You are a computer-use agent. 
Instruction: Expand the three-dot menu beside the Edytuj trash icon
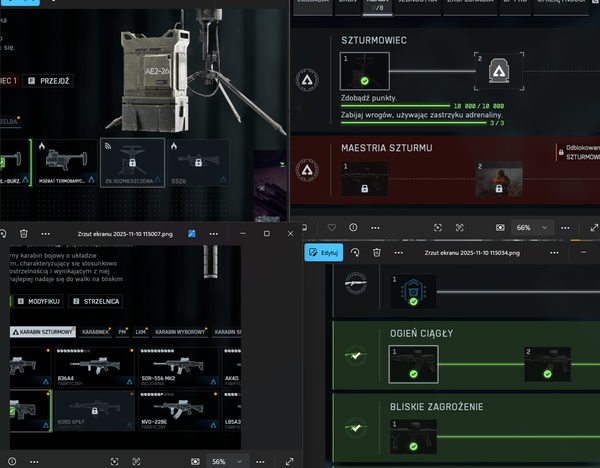click(x=399, y=253)
